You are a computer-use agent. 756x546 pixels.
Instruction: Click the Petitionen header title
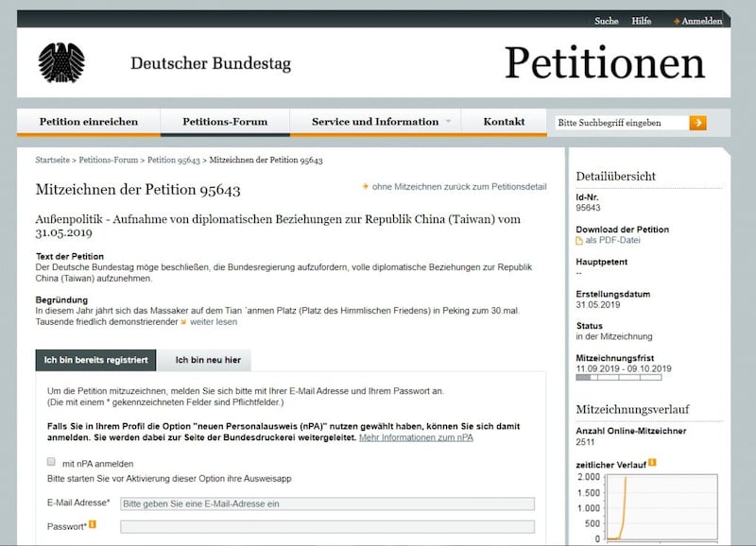(x=605, y=62)
